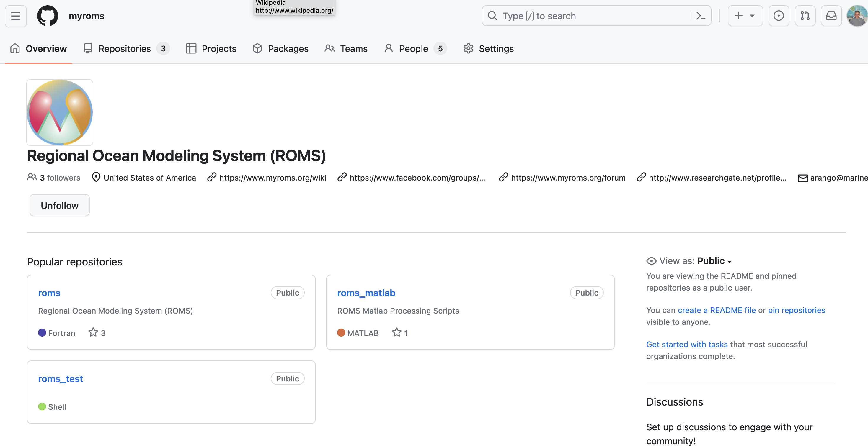Expand the View as Public dropdown
Viewport: 868px width, 446px height.
715,261
